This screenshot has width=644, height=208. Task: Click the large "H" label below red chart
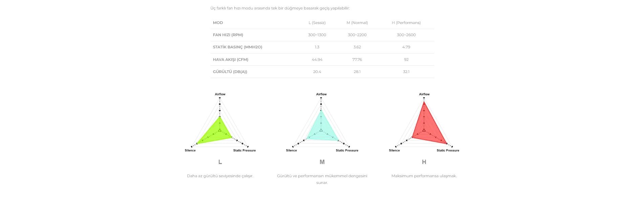pos(424,162)
